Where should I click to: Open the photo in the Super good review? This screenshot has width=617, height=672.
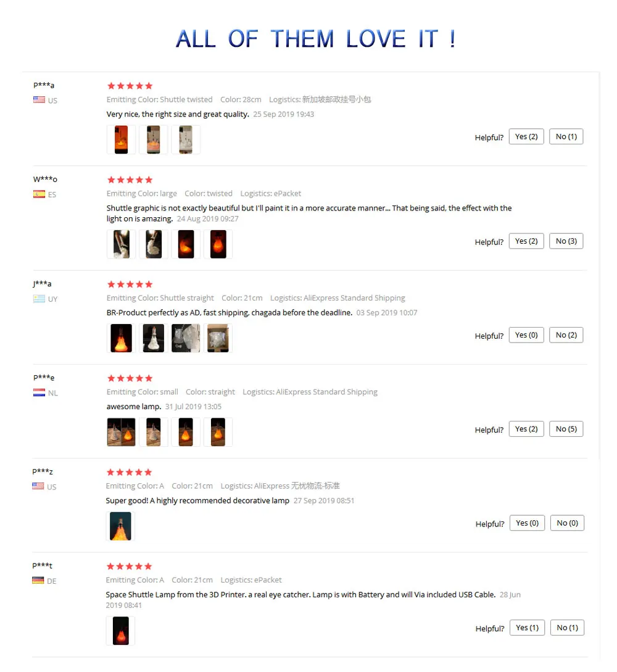[x=120, y=526]
